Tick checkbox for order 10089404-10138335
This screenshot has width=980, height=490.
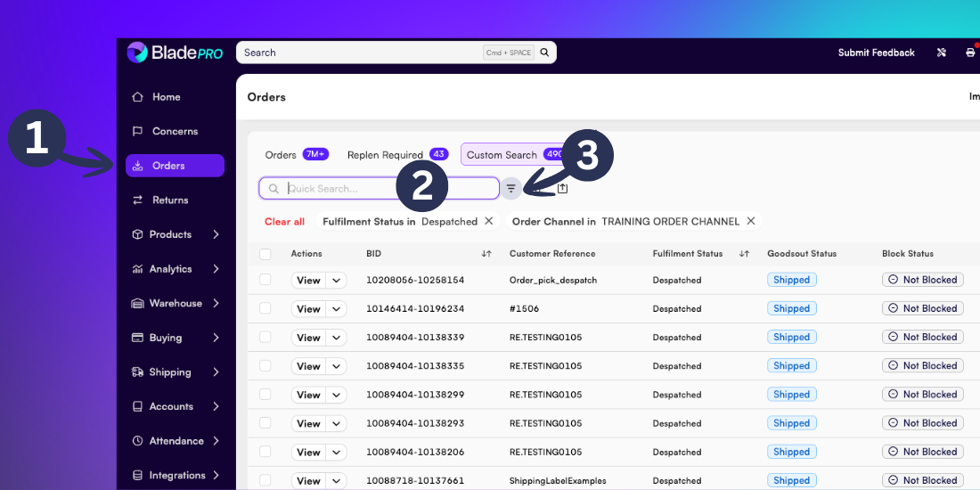265,365
